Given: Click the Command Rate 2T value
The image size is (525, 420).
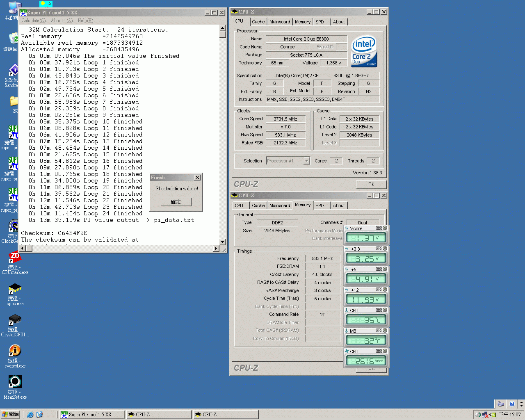Looking at the screenshot, I should point(322,315).
